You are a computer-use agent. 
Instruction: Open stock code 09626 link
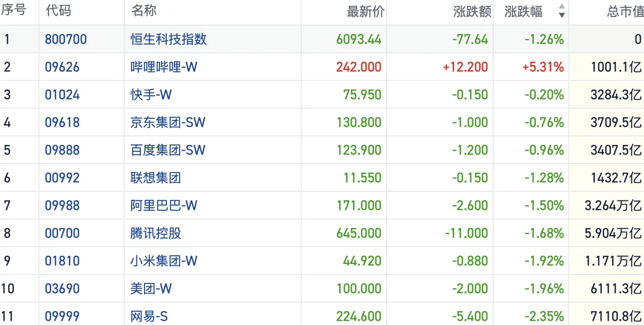pyautogui.click(x=62, y=67)
